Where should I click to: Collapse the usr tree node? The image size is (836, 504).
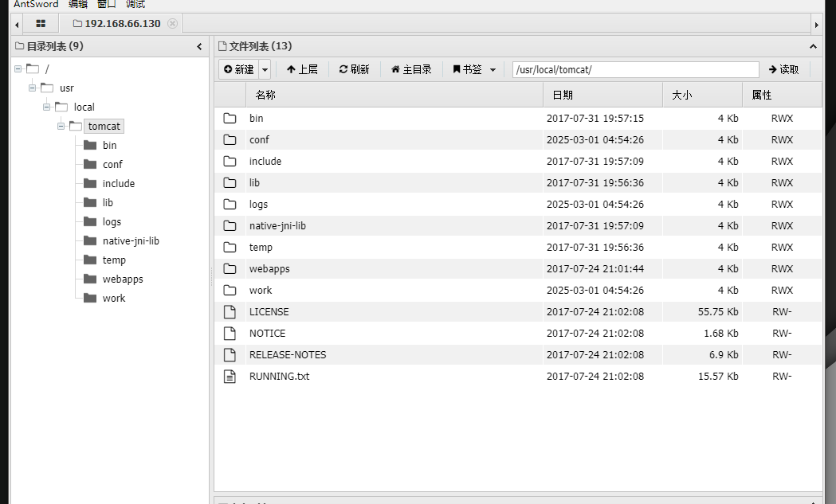33,88
